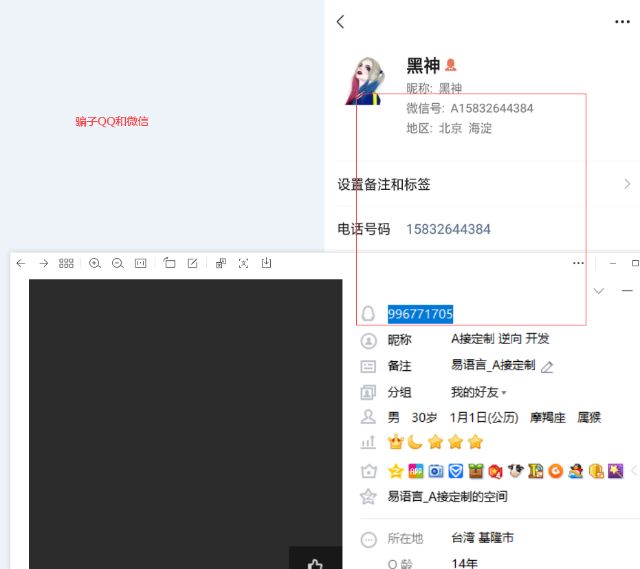The width and height of the screenshot is (640, 569).
Task: Rotate the image in the viewer
Action: (x=169, y=263)
